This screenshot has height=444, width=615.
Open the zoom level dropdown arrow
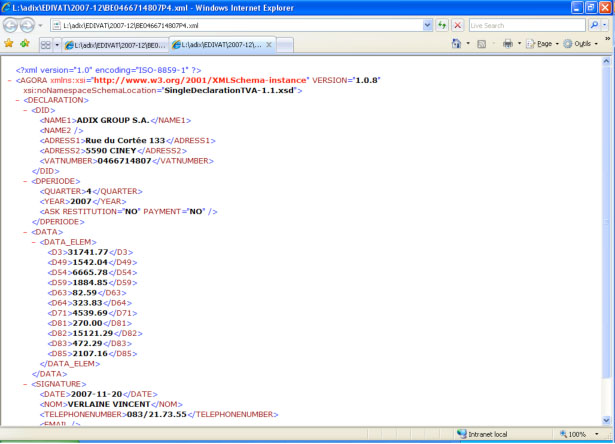click(597, 434)
